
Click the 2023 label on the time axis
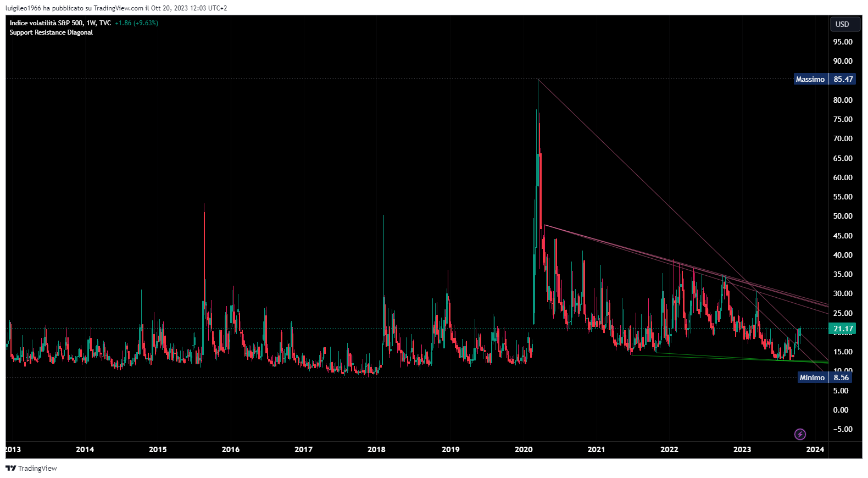point(742,449)
